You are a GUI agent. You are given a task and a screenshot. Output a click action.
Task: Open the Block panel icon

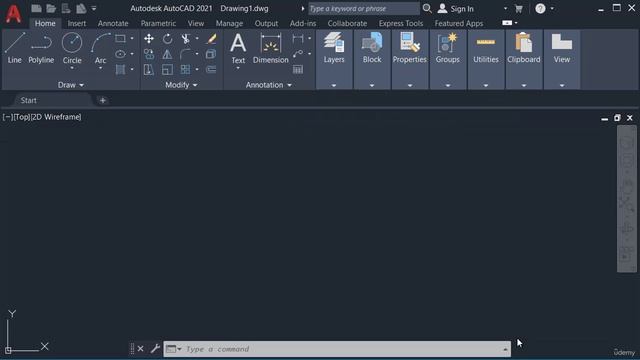372,42
